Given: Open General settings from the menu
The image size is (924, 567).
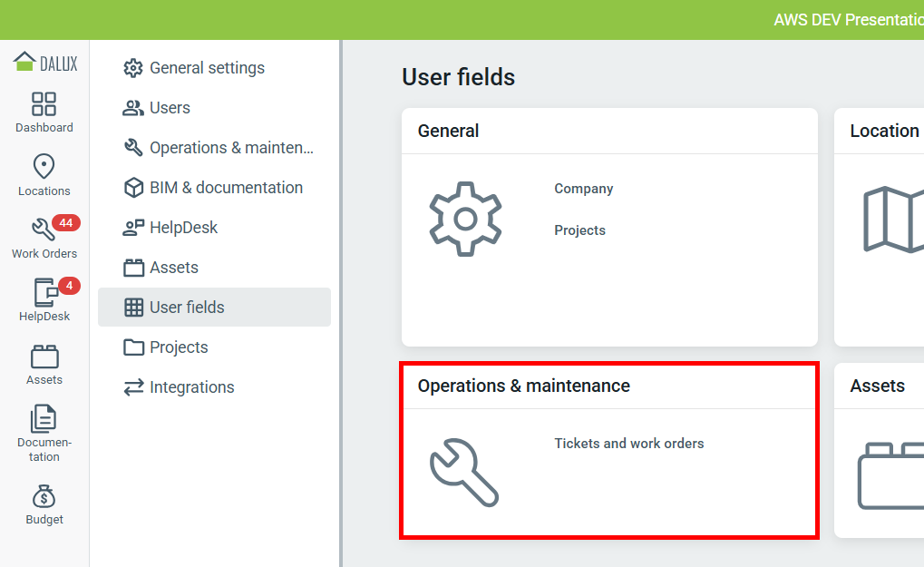Looking at the screenshot, I should coord(204,67).
